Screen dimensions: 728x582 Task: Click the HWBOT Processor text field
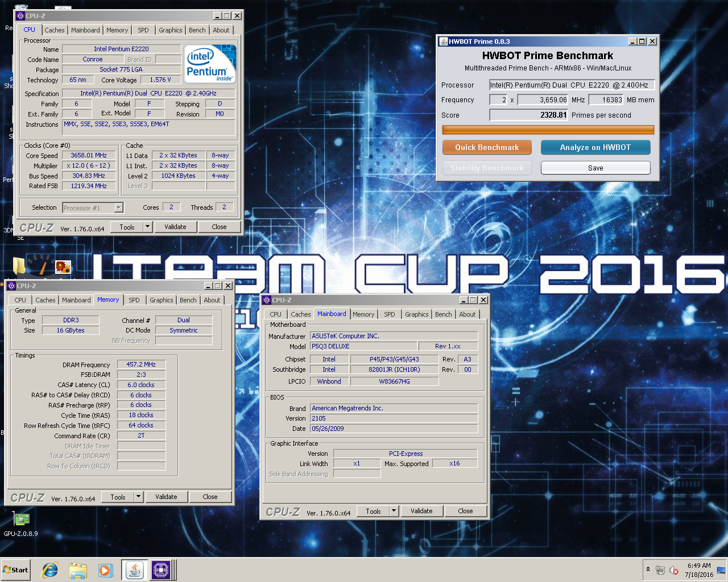pos(572,85)
